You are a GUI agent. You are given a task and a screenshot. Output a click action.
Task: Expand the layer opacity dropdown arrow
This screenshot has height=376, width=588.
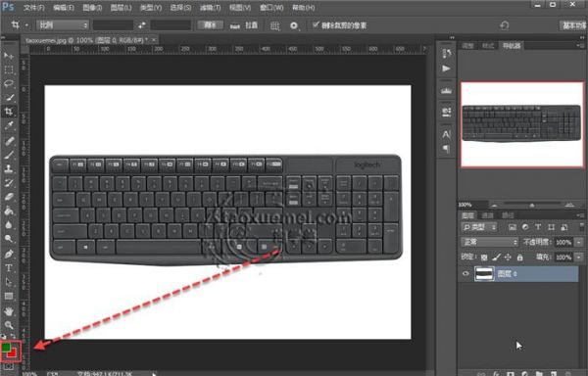pyautogui.click(x=579, y=242)
